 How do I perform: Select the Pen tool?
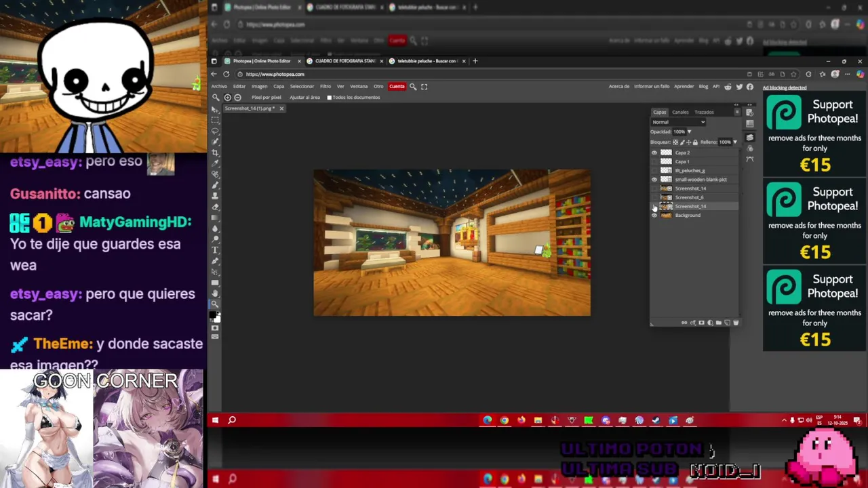(x=215, y=262)
